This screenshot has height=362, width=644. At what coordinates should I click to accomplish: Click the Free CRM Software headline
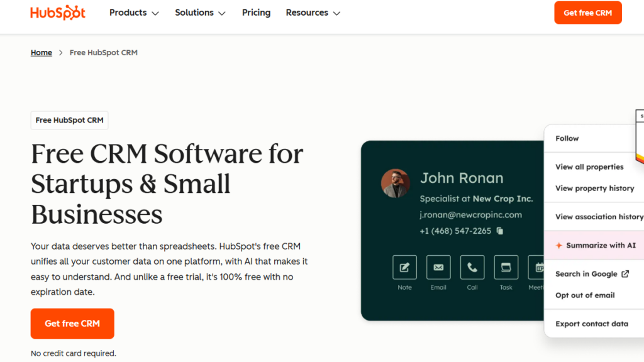(x=167, y=184)
